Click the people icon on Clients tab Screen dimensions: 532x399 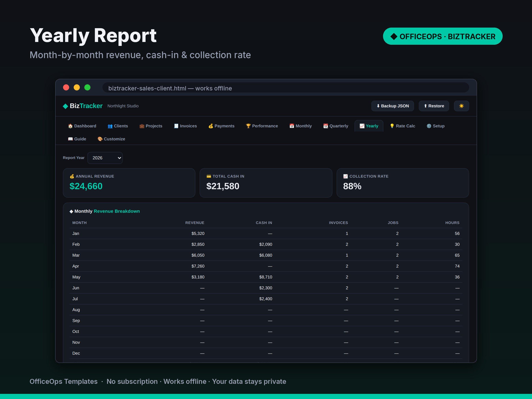110,126
